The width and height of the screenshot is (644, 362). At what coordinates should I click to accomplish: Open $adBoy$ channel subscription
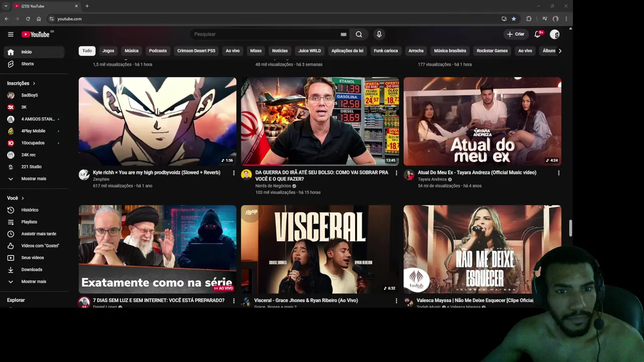coord(33,95)
